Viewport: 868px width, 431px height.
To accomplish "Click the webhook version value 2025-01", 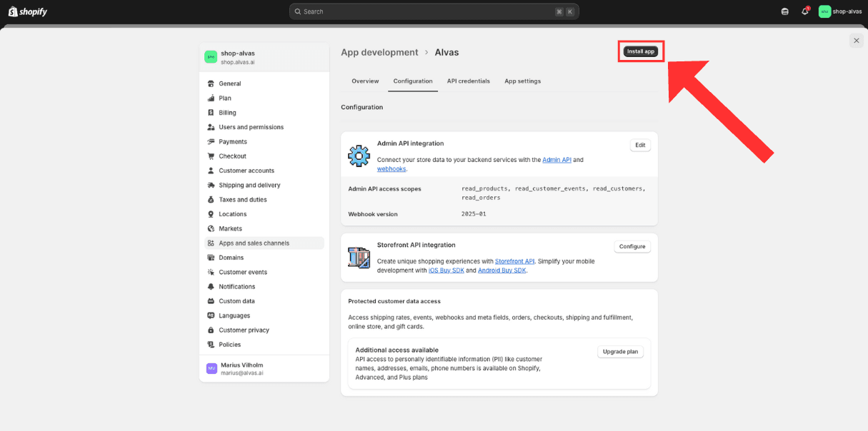I will (x=474, y=214).
